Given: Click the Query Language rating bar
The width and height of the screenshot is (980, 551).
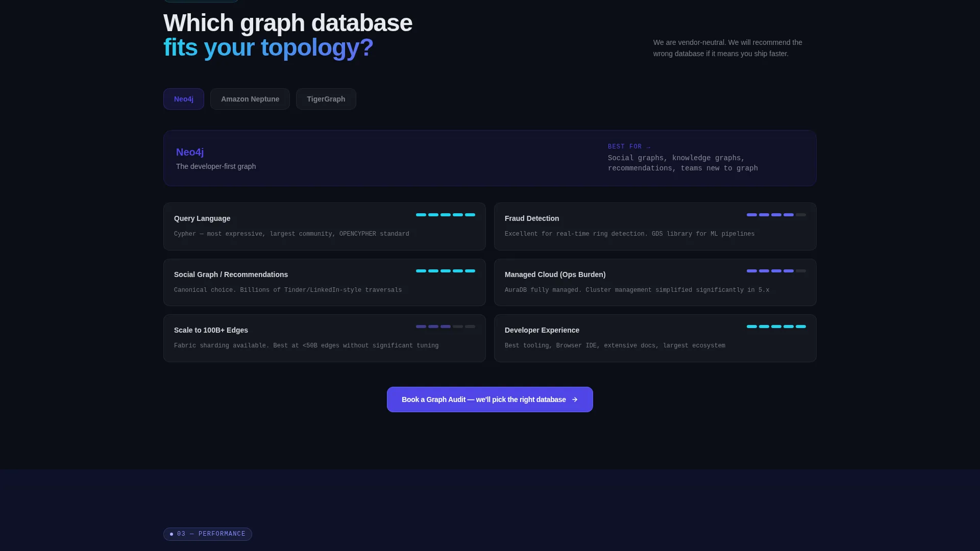Looking at the screenshot, I should [446, 215].
